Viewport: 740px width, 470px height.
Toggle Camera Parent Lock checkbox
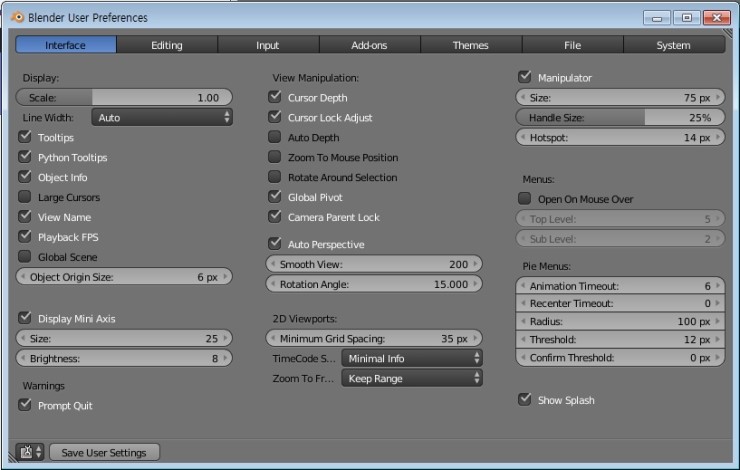(x=275, y=216)
